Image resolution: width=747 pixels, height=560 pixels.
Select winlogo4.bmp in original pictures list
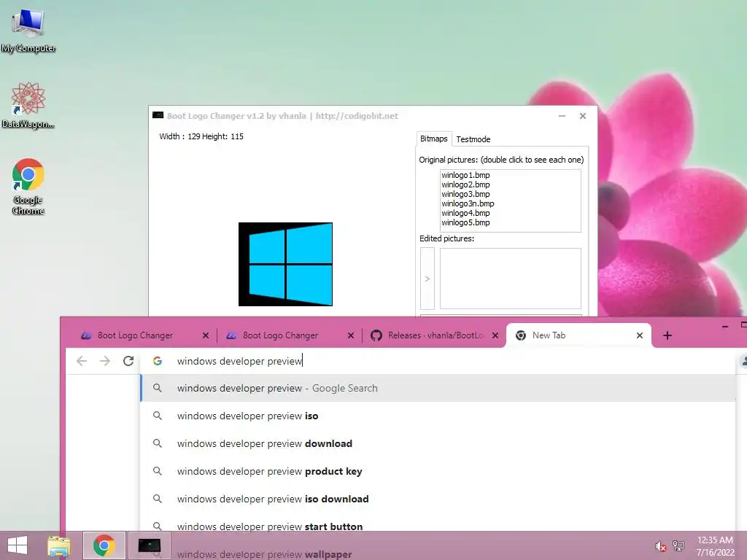pyautogui.click(x=465, y=213)
